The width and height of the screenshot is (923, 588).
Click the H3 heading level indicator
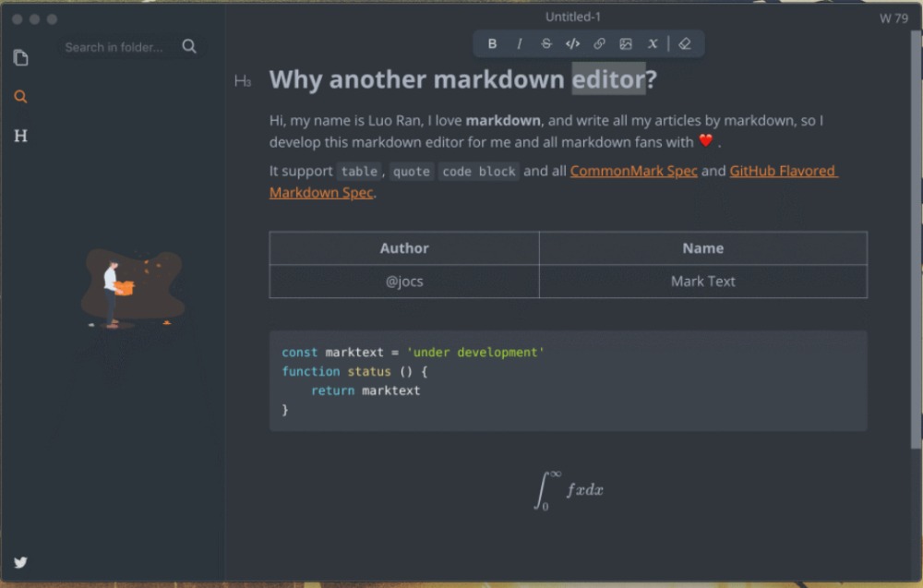click(243, 81)
